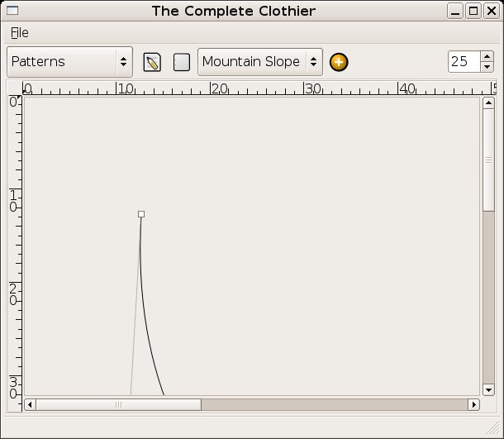Viewport: 504px width, 439px height.
Task: Minimize The Complete Clothier window
Action: coord(454,12)
